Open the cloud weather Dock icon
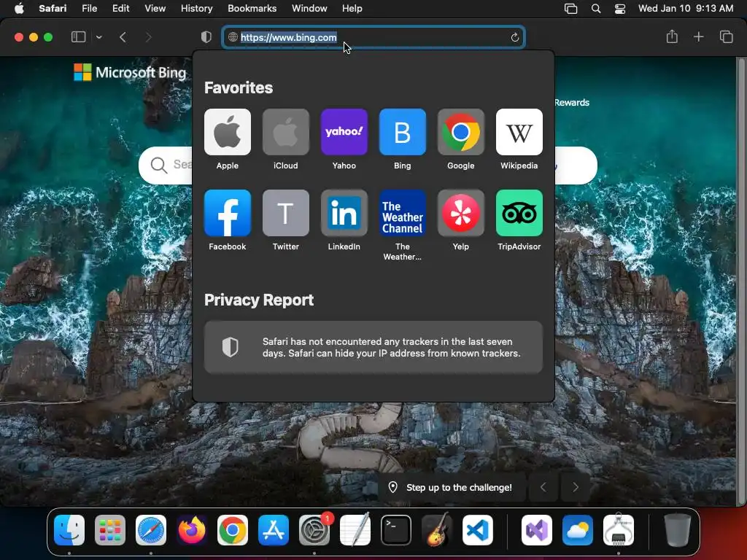The height and width of the screenshot is (560, 747). coord(578,530)
